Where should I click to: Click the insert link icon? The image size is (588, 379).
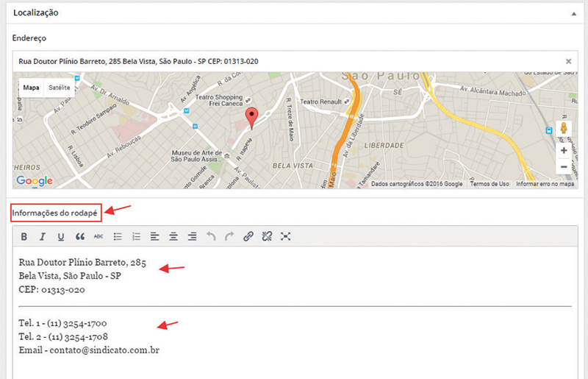tap(248, 237)
